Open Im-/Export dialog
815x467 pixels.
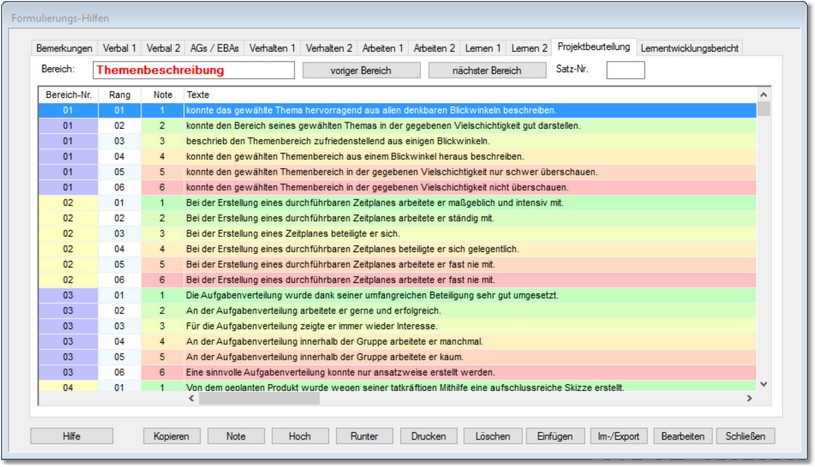(619, 436)
